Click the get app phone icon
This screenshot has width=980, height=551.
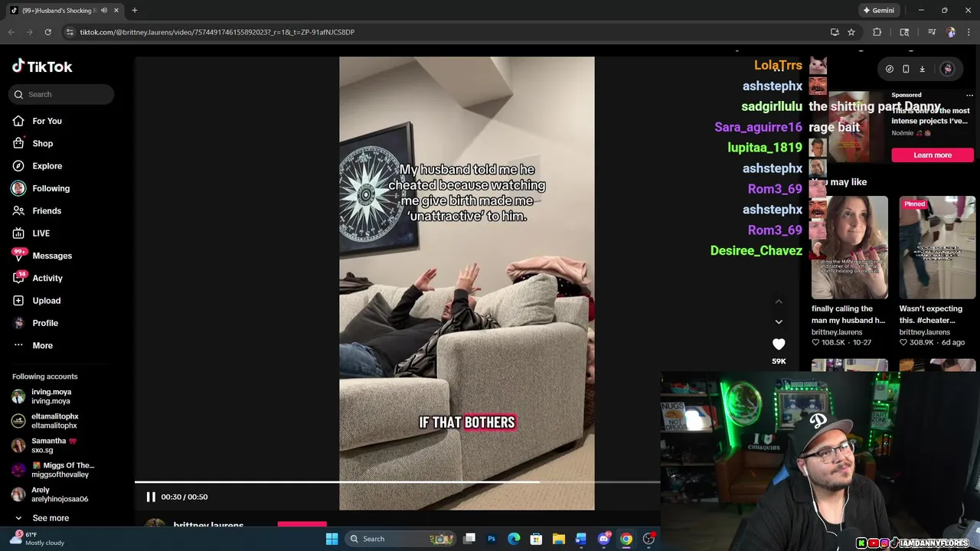(x=906, y=69)
